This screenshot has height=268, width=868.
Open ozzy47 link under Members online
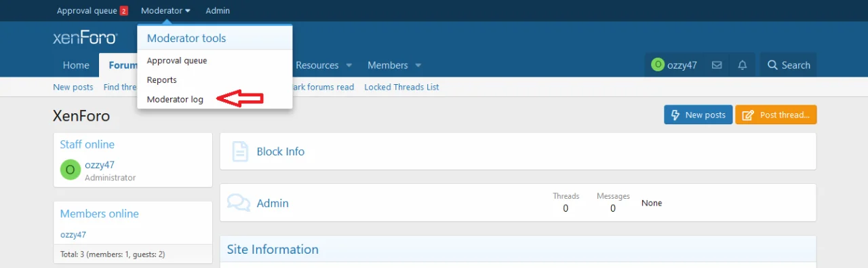pos(73,235)
